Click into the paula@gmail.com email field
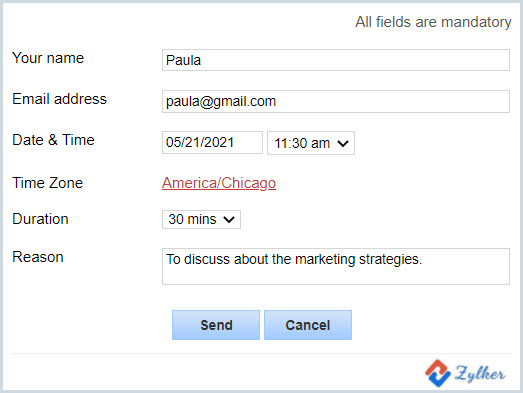The image size is (523, 393). click(x=336, y=101)
